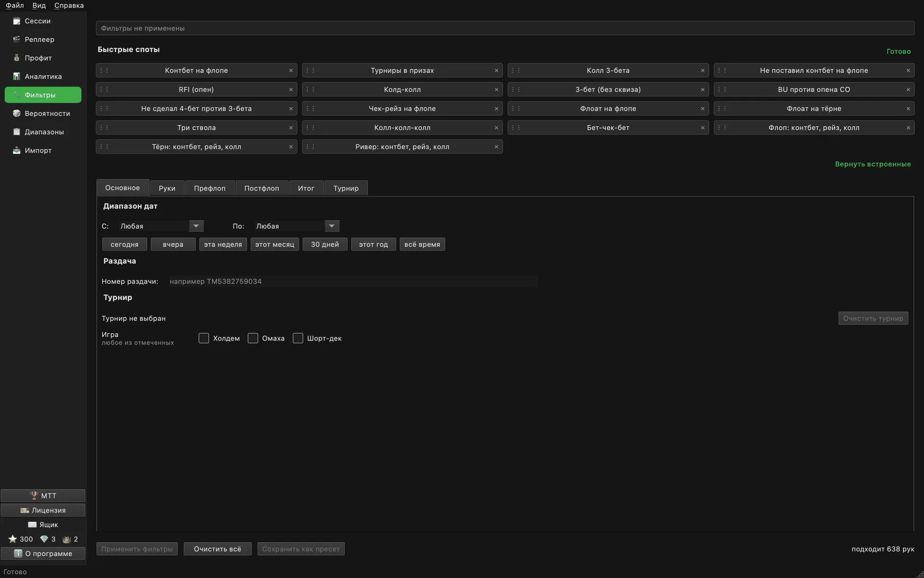Remove the 'Колл 3-бета' quick spot

pyautogui.click(x=702, y=70)
